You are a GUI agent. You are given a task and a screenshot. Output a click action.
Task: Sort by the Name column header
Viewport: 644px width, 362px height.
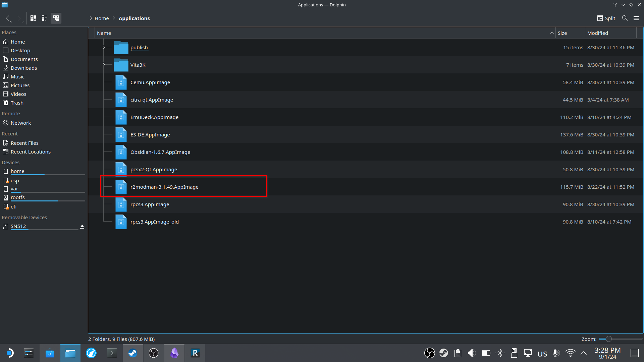325,33
